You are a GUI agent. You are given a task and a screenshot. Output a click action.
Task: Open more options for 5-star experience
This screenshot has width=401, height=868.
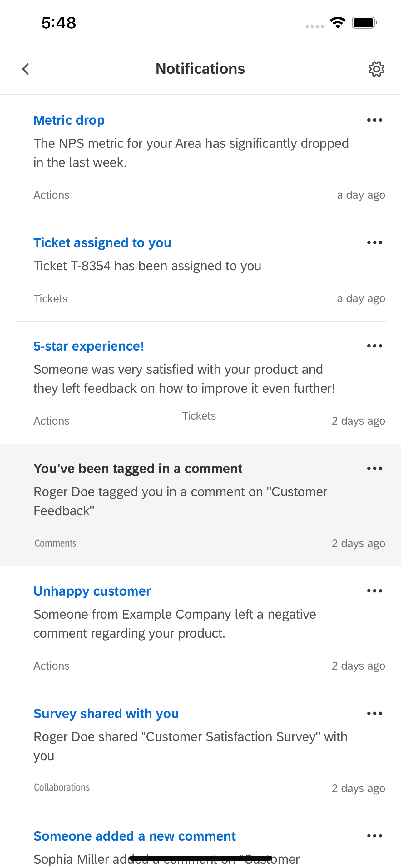pyautogui.click(x=374, y=346)
